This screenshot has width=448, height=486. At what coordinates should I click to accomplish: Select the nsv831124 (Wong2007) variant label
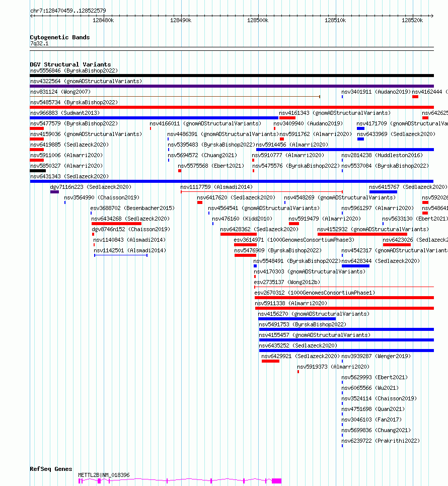(x=60, y=92)
